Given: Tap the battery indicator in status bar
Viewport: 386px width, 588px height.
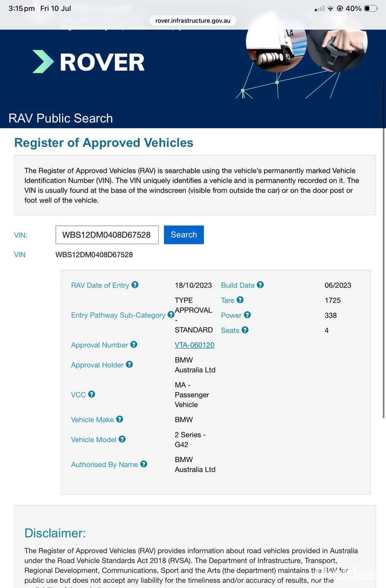Looking at the screenshot, I should (370, 8).
